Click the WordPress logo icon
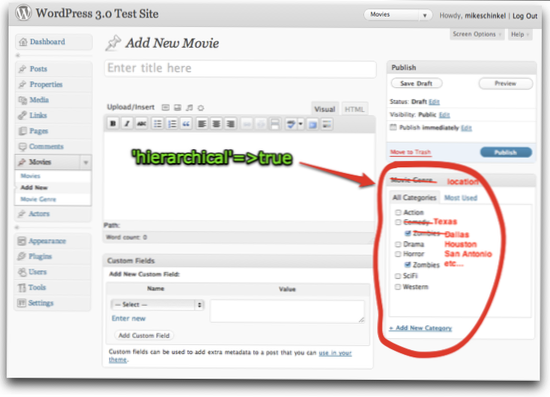This screenshot has height=397, width=550. coord(23,13)
